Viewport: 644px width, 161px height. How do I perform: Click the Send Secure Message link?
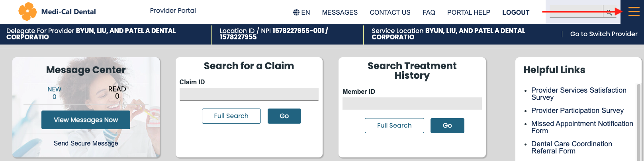pyautogui.click(x=86, y=143)
